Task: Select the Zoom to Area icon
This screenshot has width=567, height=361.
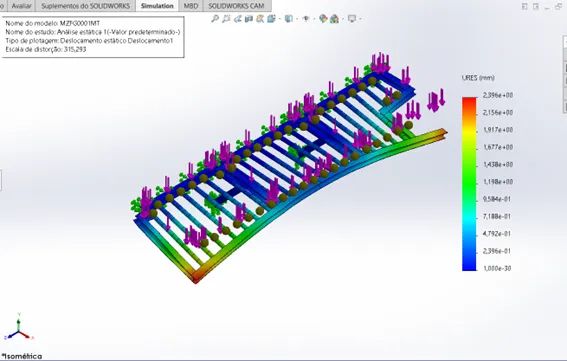Action: pos(226,19)
